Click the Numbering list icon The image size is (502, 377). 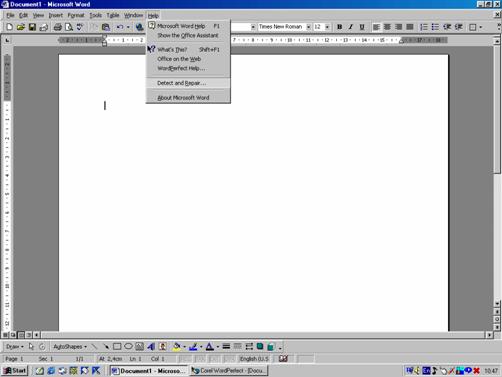click(424, 27)
